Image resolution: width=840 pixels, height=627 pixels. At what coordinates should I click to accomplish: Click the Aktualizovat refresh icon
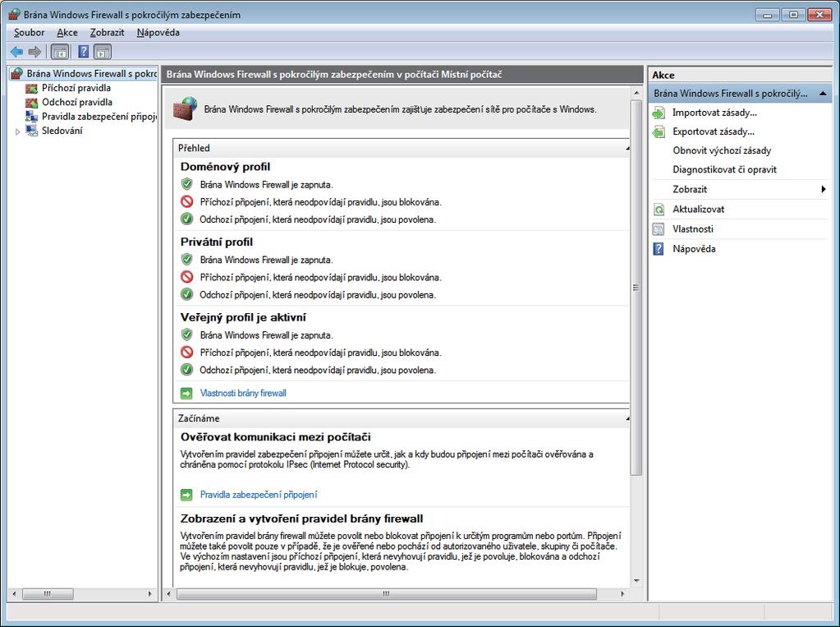click(659, 210)
